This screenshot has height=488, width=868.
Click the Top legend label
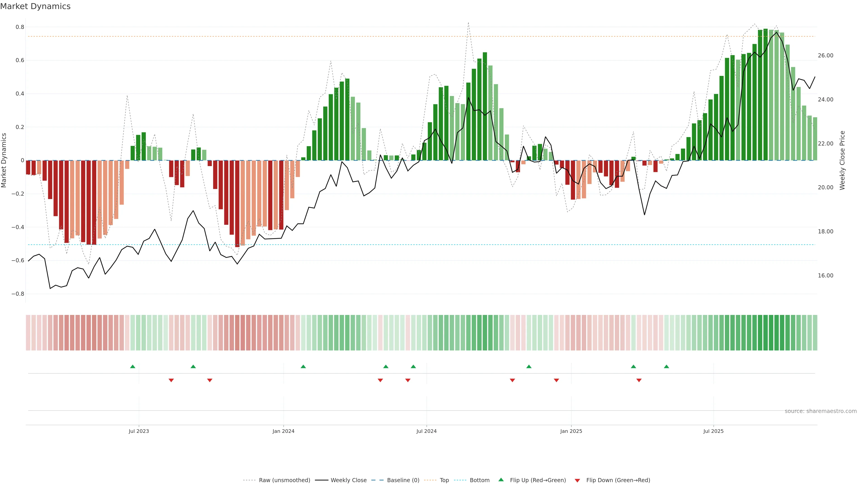click(x=444, y=480)
